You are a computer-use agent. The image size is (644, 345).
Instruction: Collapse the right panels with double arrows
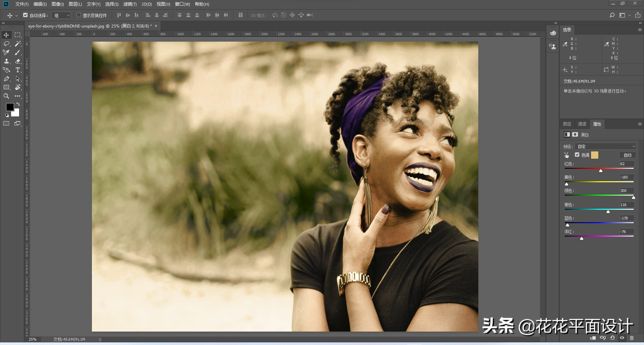tap(640, 23)
